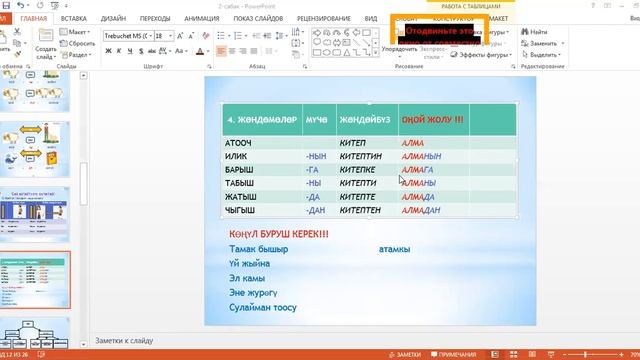Toggle Underline (Ч) formatting
This screenshot has width=640, height=360.
pyautogui.click(x=130, y=51)
